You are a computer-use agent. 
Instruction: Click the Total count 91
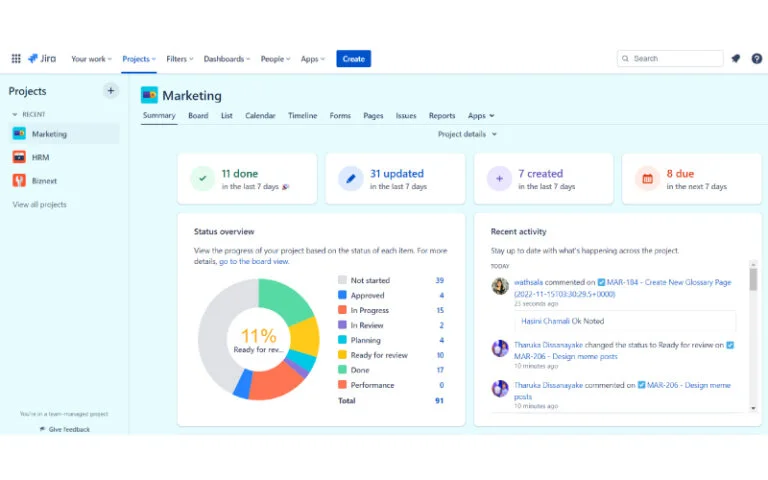click(x=439, y=401)
